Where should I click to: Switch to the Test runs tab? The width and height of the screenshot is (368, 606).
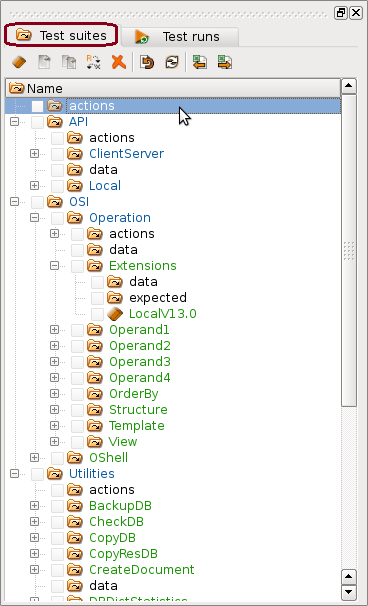[180, 37]
